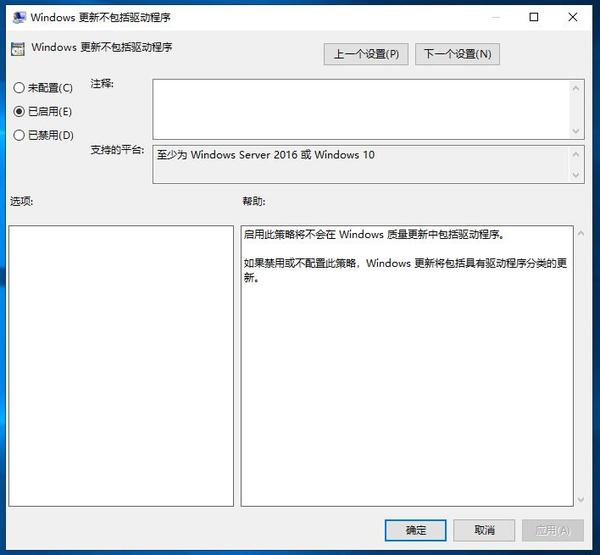This screenshot has height=555, width=600.
Task: Click the help text about 启用此策略
Action: click(x=374, y=234)
